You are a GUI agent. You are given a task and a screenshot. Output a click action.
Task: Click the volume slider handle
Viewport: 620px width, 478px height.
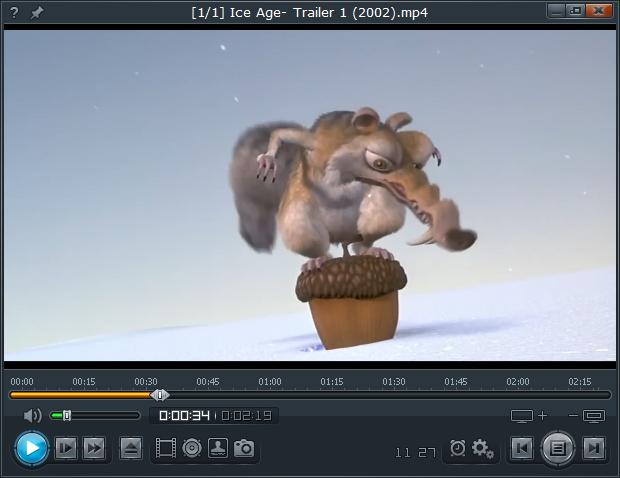pos(67,416)
